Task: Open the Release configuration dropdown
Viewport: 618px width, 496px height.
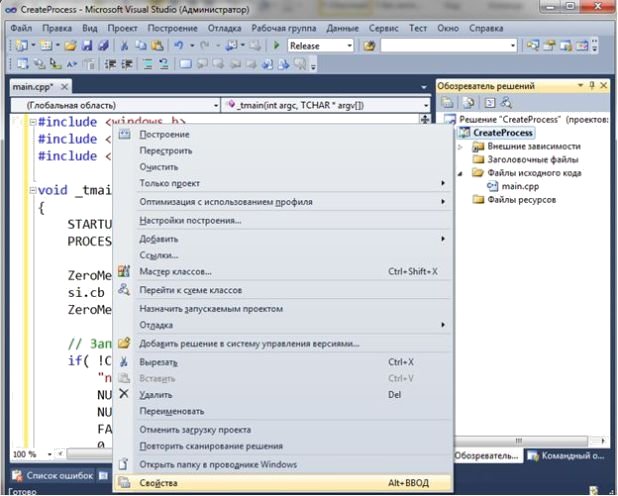Action: tap(349, 46)
